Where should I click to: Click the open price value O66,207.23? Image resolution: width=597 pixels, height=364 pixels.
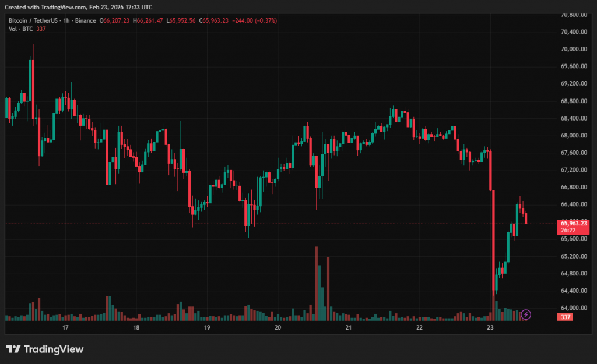click(115, 20)
